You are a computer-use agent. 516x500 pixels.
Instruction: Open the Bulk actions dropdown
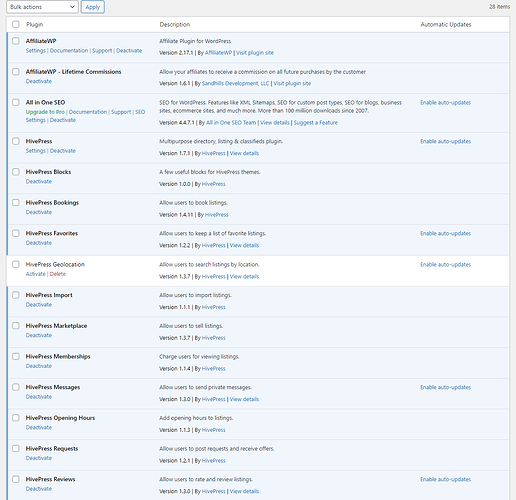42,7
